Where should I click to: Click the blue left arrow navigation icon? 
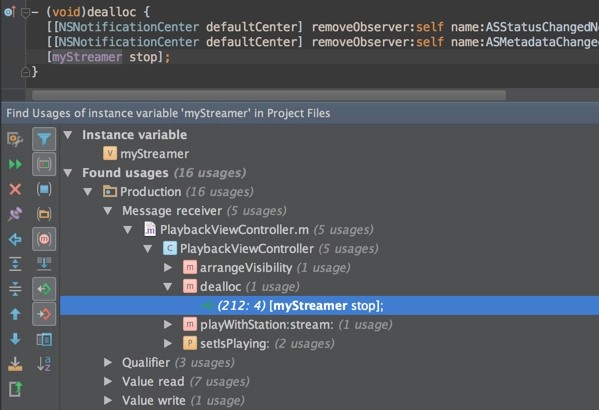coord(15,240)
